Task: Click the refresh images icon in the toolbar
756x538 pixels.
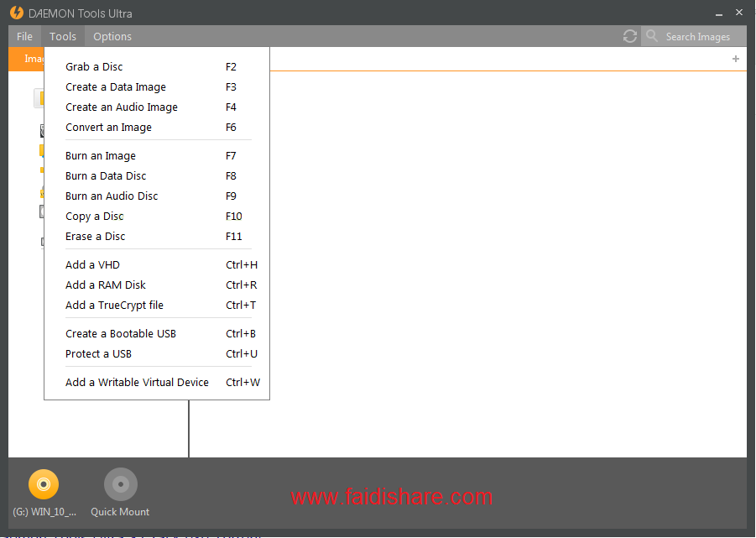Action: click(x=628, y=36)
